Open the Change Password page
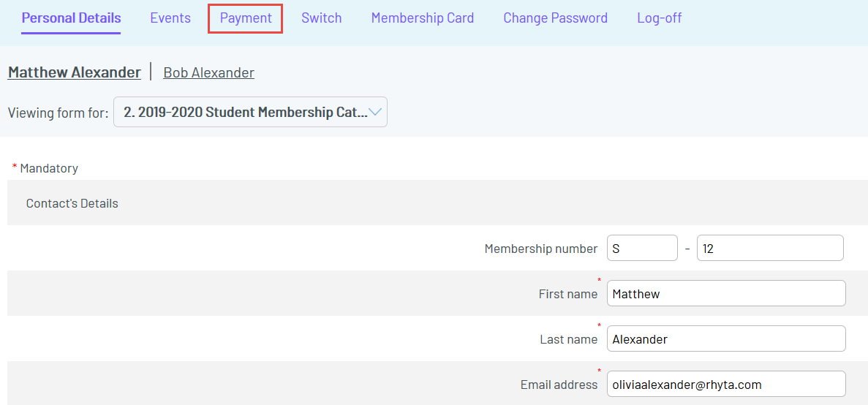The height and width of the screenshot is (405, 868). click(x=555, y=18)
